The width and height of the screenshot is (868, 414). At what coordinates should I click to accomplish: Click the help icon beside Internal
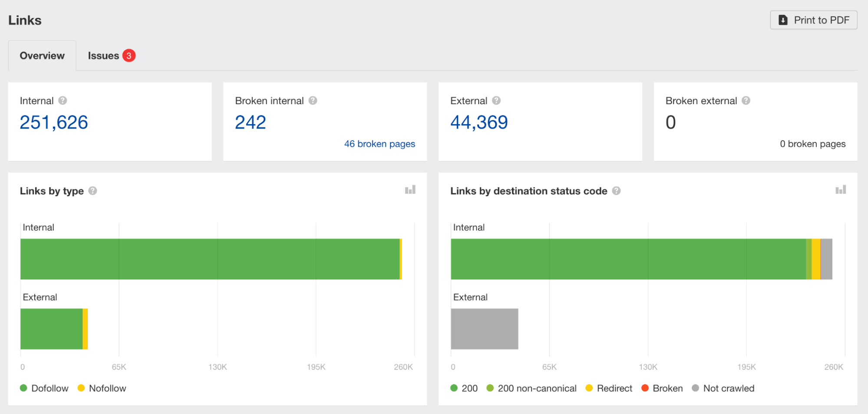[x=63, y=101]
